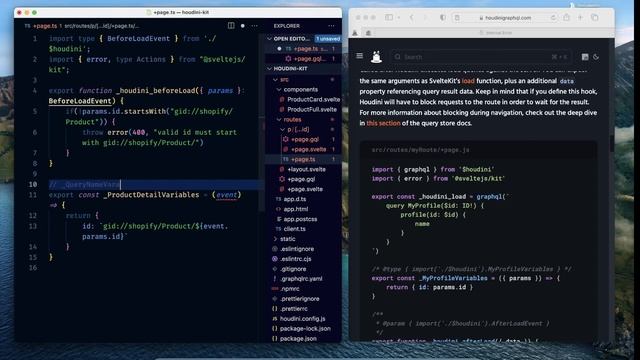
Task: Open houdini.config.js file
Action: click(x=303, y=318)
